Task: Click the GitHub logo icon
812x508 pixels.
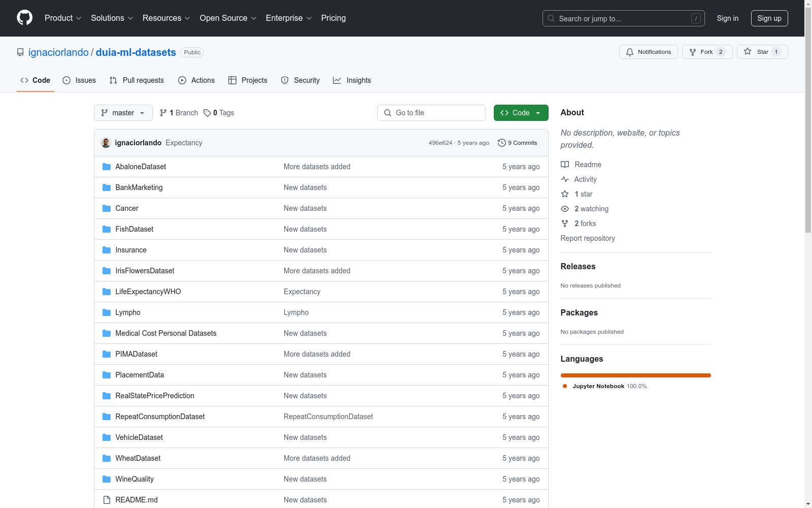Action: (x=24, y=18)
